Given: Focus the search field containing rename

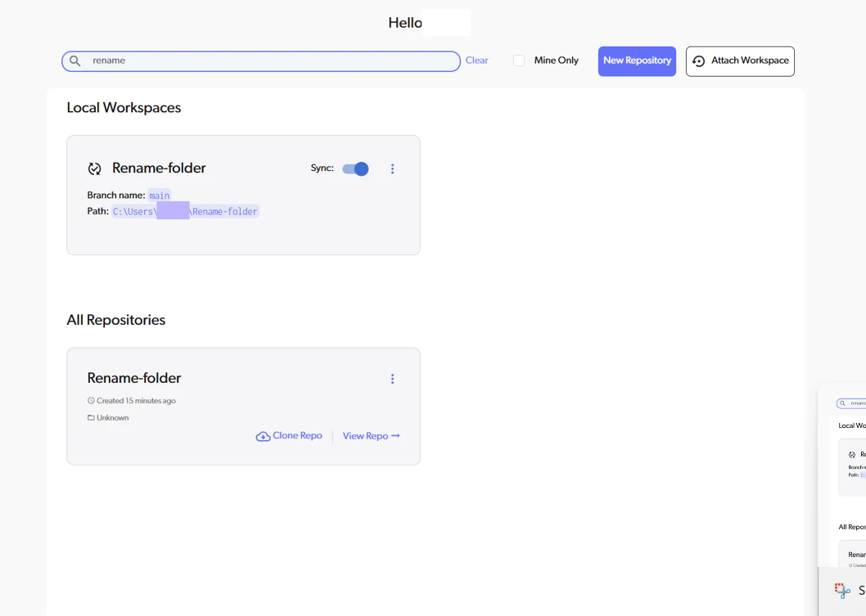Looking at the screenshot, I should [260, 61].
